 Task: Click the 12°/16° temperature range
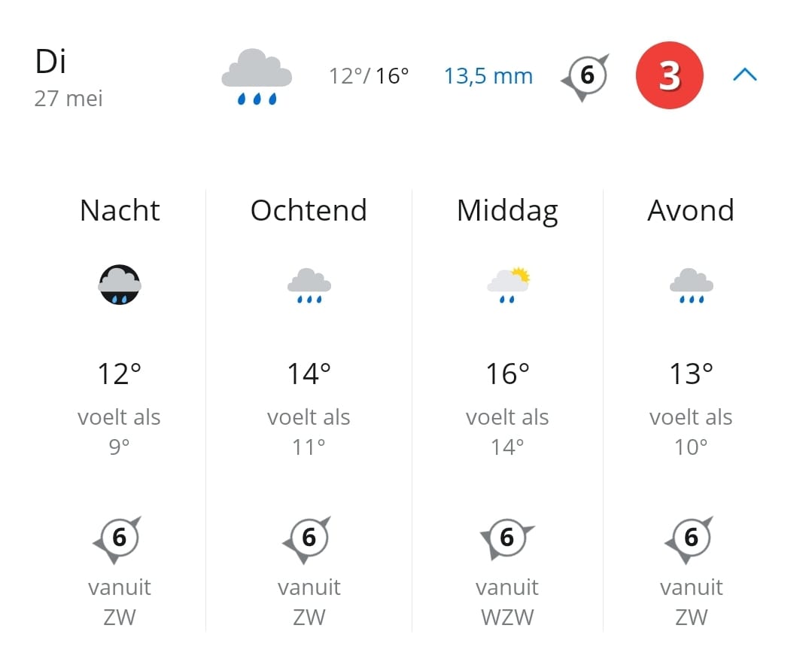point(369,76)
